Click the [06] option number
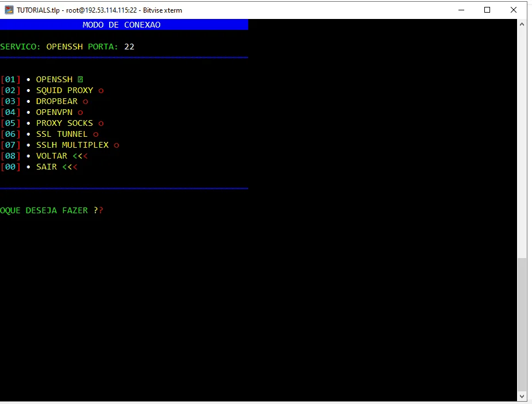Viewport: 532px width, 404px height. (10, 134)
